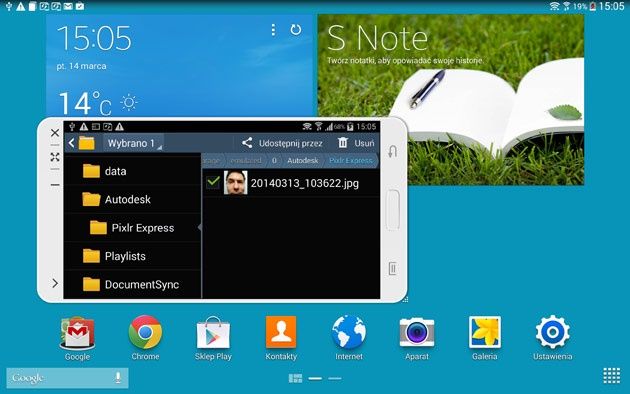
Task: Click the pt. 14 marca date
Action: pyautogui.click(x=82, y=66)
